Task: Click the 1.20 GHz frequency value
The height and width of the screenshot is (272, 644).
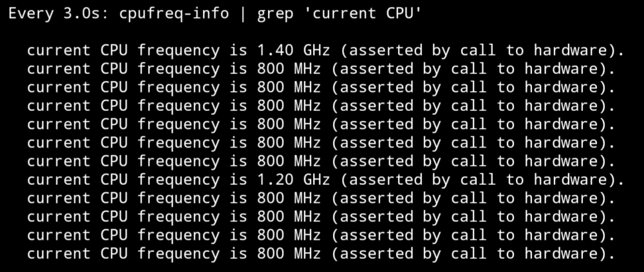Action: [293, 180]
